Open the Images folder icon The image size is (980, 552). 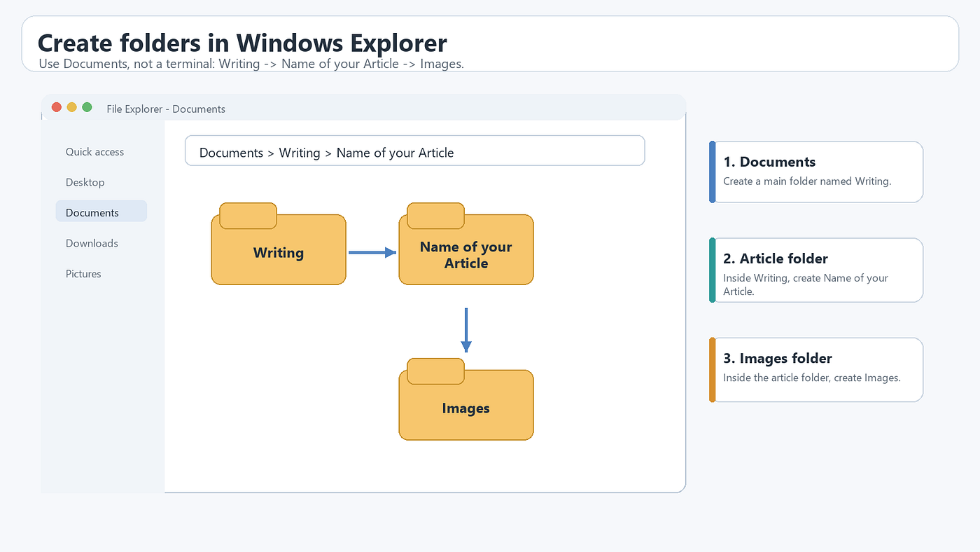pyautogui.click(x=466, y=399)
